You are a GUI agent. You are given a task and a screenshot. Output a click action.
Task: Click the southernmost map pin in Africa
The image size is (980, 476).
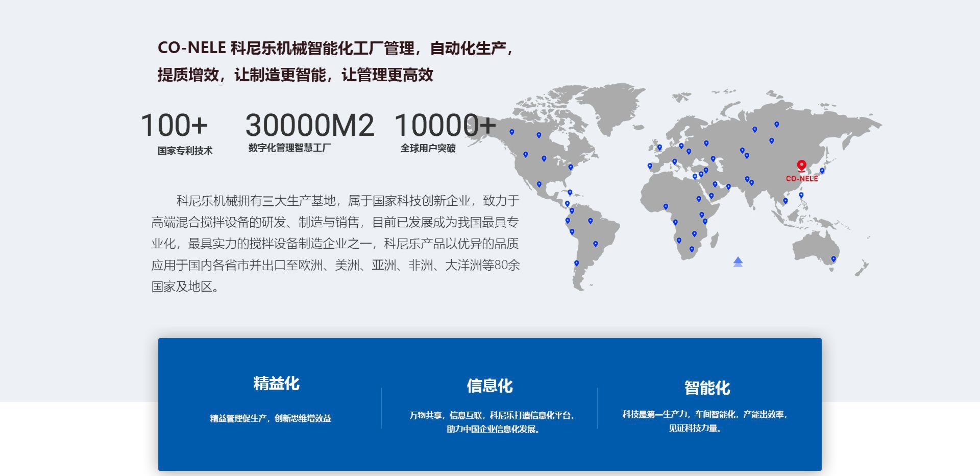coord(692,249)
